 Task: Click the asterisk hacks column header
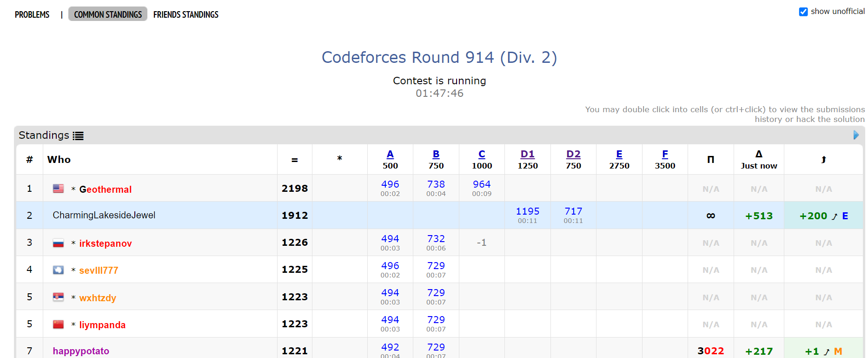pyautogui.click(x=339, y=158)
